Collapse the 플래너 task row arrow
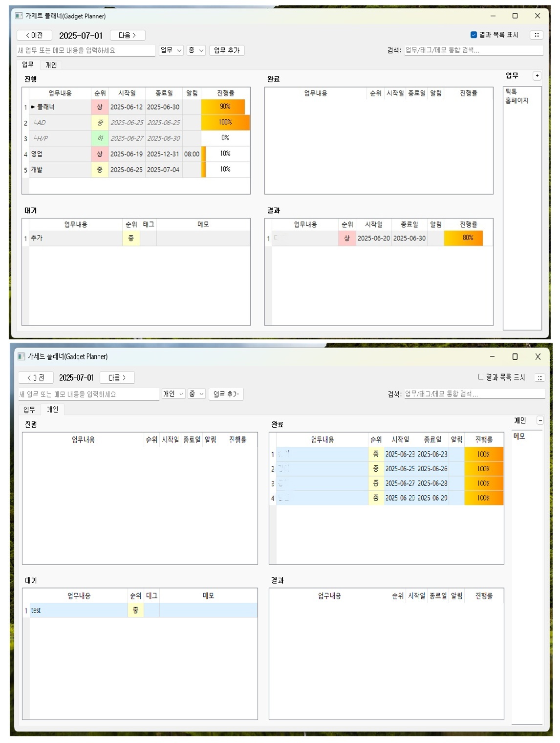560x743 pixels. tap(33, 107)
